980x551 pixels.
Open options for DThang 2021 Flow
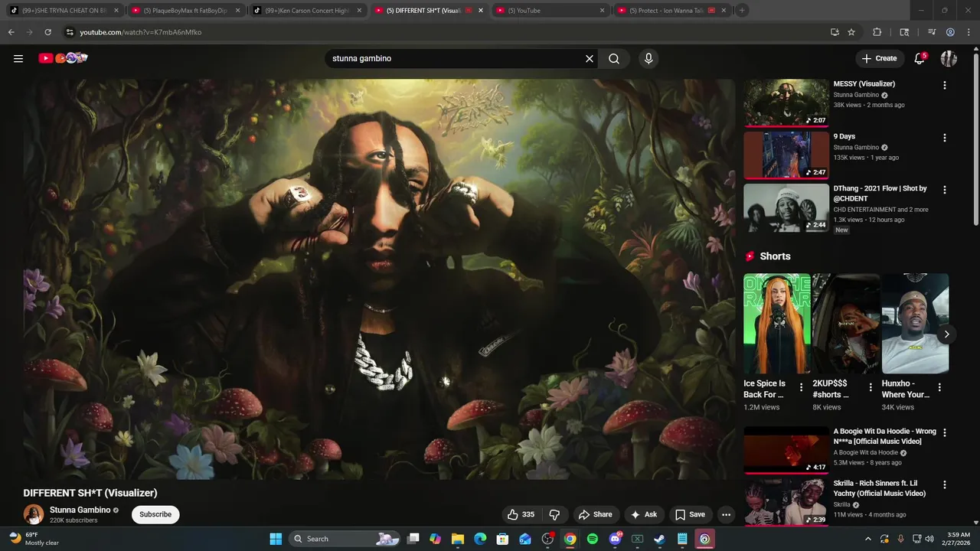944,190
